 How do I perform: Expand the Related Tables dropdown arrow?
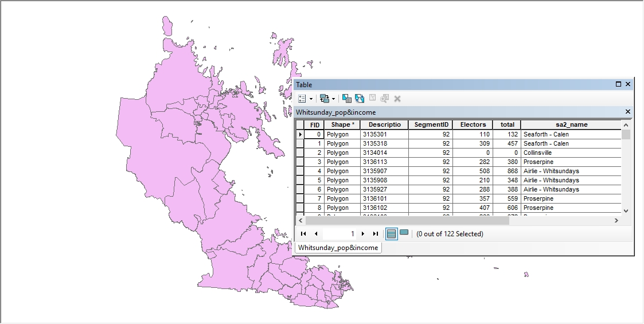[333, 99]
